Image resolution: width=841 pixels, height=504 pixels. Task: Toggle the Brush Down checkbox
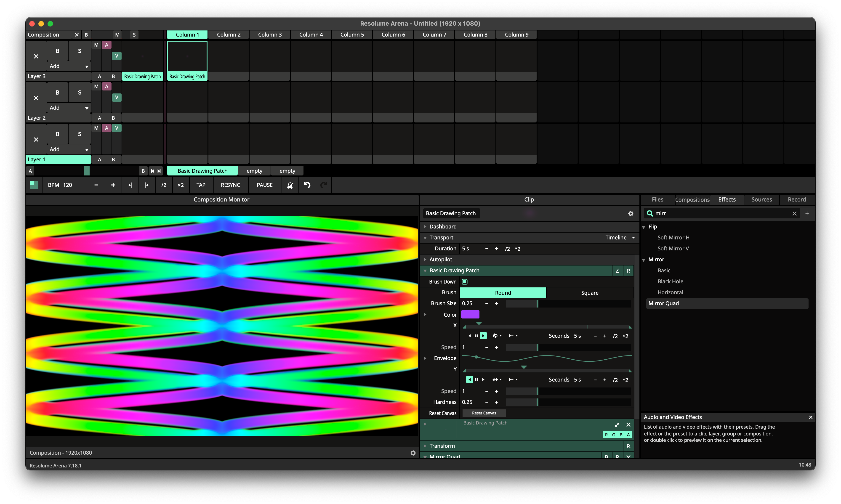[x=465, y=281]
